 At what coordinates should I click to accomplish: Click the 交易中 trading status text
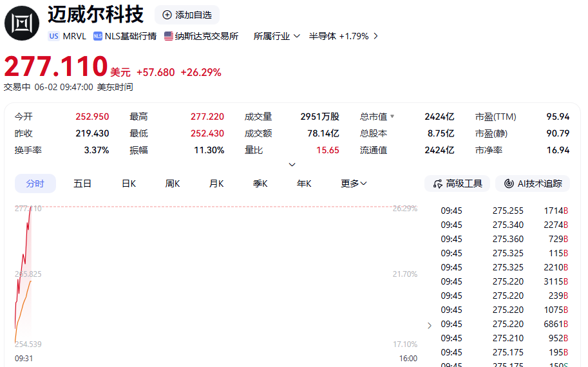click(17, 87)
